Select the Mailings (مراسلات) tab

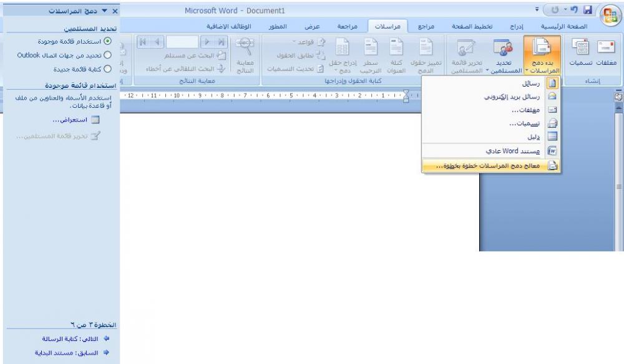[388, 27]
